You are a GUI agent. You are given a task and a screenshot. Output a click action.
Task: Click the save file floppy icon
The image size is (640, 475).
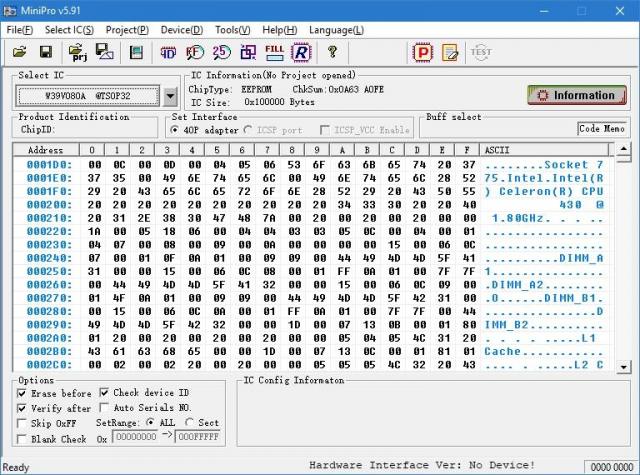click(x=45, y=51)
